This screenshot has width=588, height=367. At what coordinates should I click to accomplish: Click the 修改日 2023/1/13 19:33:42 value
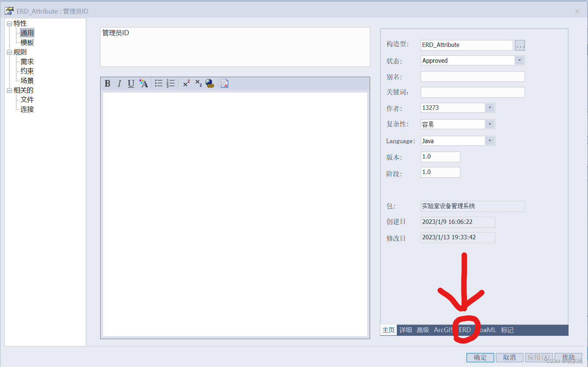click(x=458, y=237)
